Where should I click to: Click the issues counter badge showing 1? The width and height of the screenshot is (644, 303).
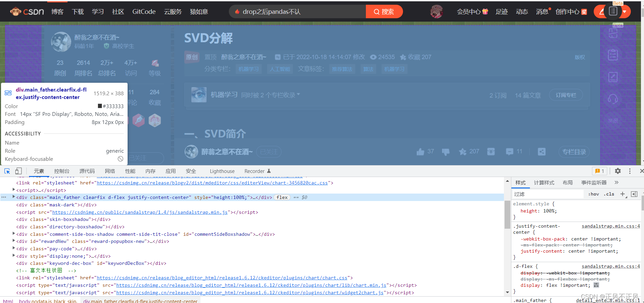coord(600,171)
